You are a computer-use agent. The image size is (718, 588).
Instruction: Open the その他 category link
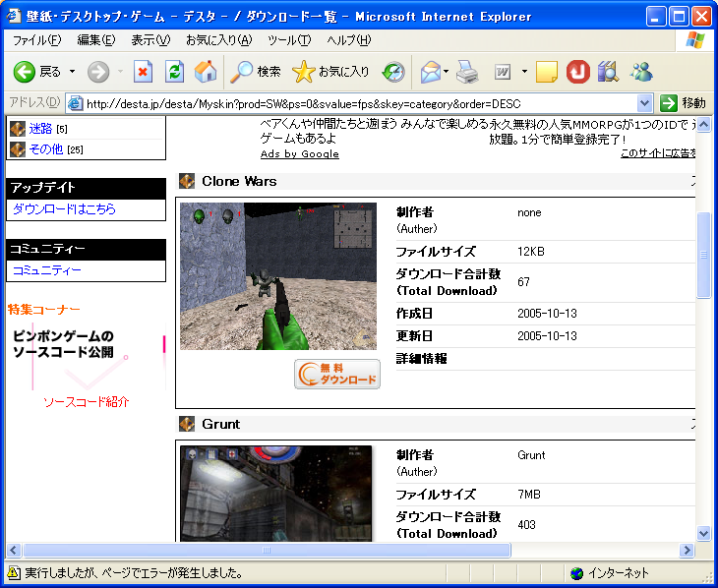point(46,149)
